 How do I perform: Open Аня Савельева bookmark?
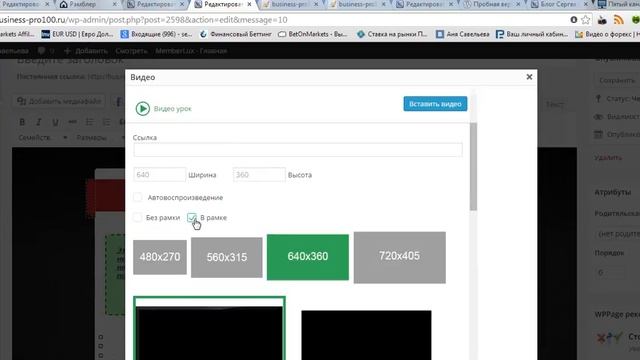pos(463,34)
